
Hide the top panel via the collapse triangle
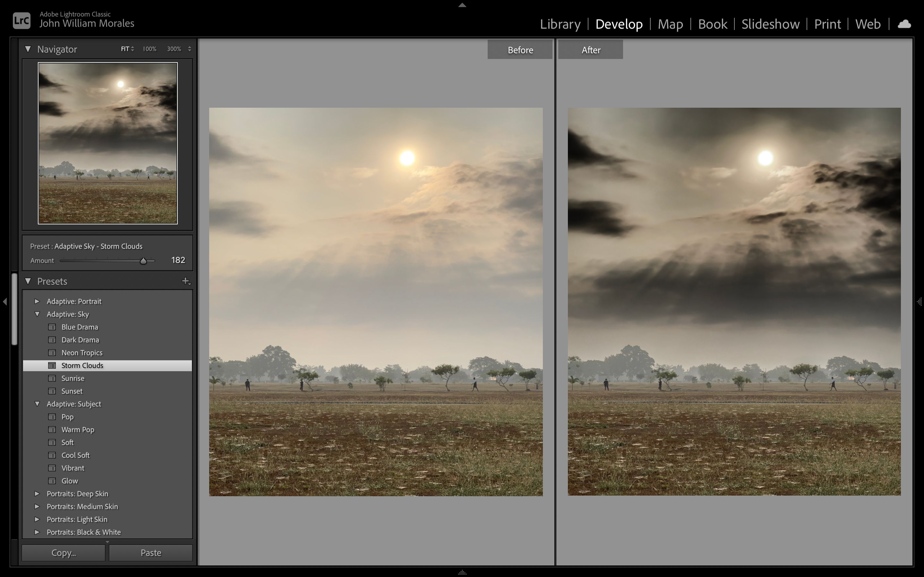click(462, 5)
